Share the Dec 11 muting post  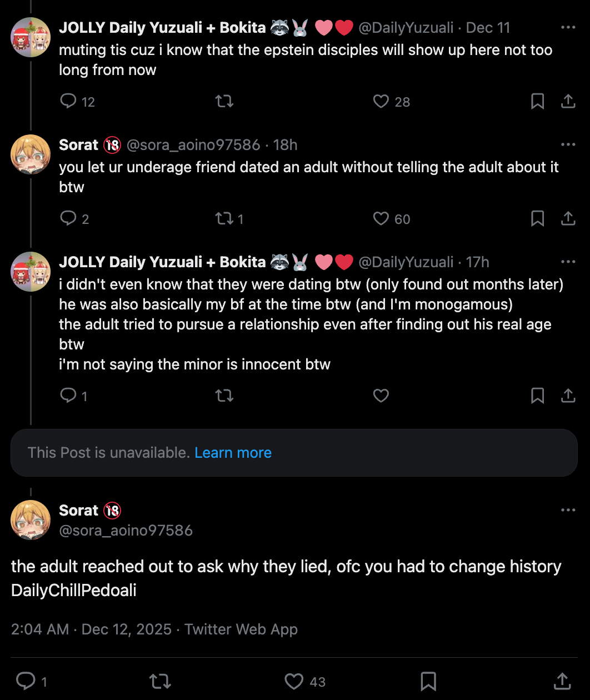coord(568,101)
